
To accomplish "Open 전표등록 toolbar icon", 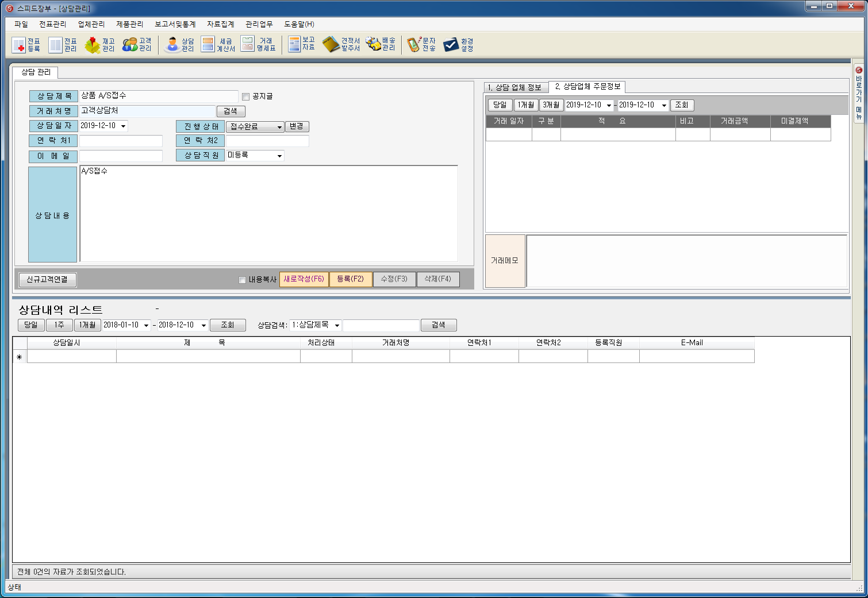I will pyautogui.click(x=26, y=45).
